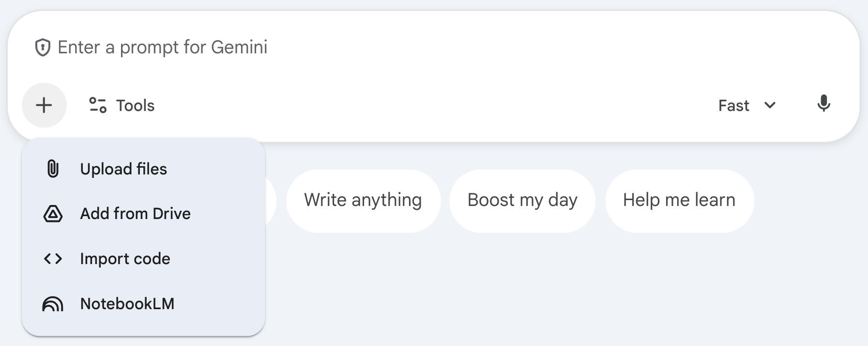Image resolution: width=868 pixels, height=346 pixels.
Task: Select the Upload files menu entry
Action: (123, 169)
